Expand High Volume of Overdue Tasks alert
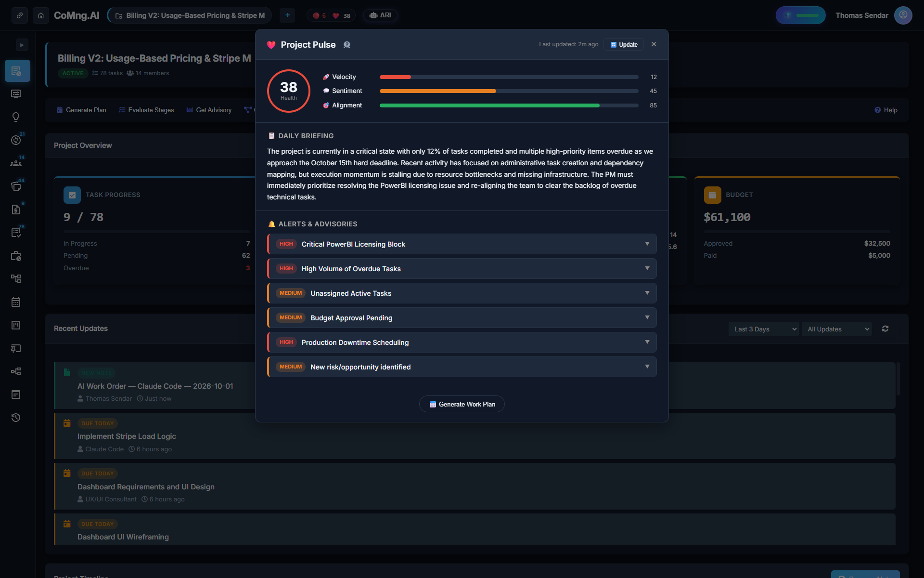This screenshot has height=578, width=924. [x=462, y=269]
